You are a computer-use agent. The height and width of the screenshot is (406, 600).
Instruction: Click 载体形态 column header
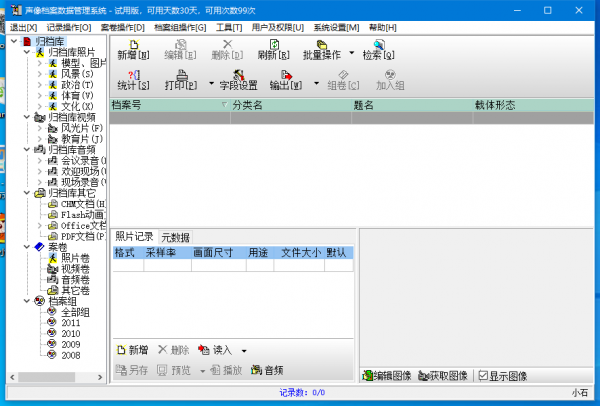(533, 105)
